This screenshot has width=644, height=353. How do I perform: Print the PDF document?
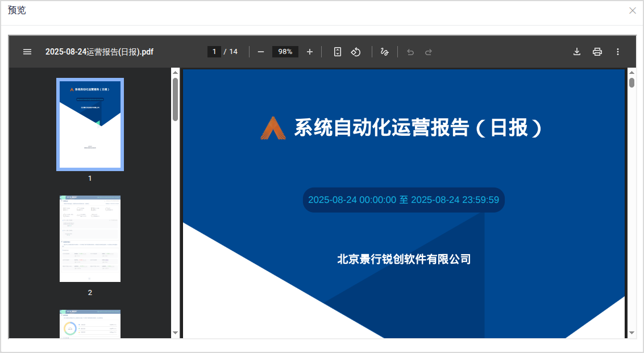click(597, 52)
